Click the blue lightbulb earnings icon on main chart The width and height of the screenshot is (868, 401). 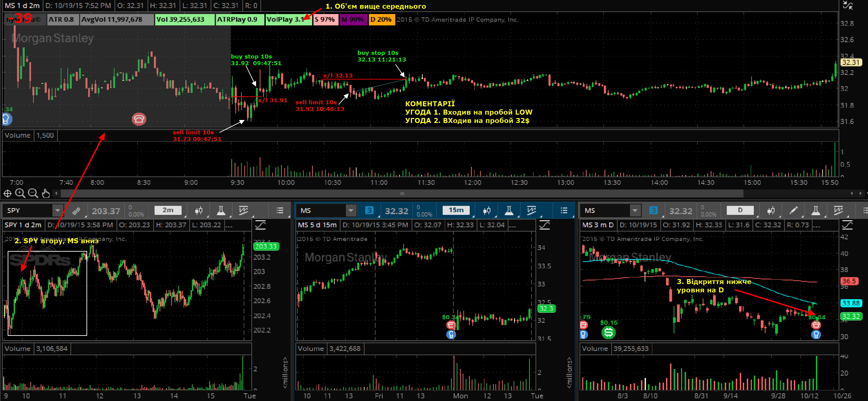pos(7,119)
